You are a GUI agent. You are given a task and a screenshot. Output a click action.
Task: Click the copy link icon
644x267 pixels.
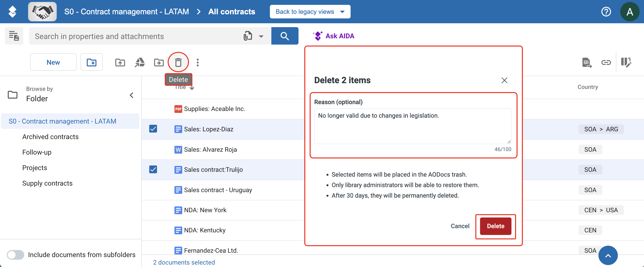click(606, 62)
